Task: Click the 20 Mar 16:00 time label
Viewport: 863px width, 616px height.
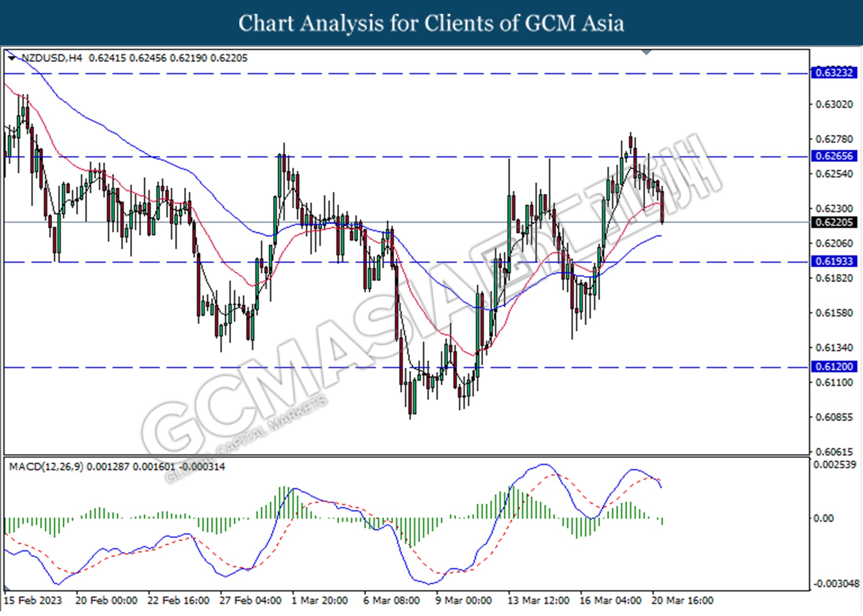Action: (682, 600)
